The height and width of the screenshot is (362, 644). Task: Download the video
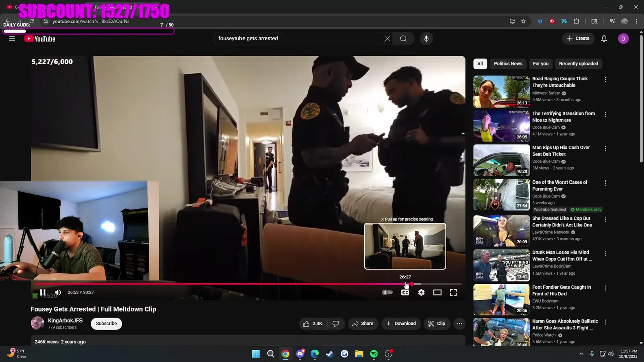coord(400,324)
